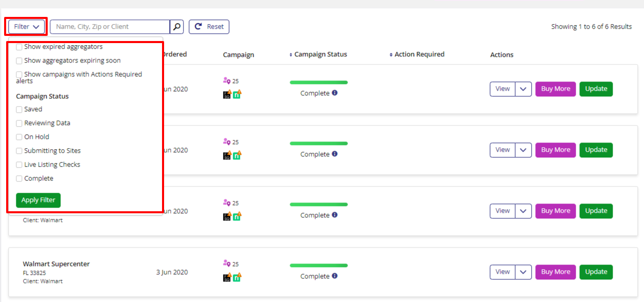The width and height of the screenshot is (644, 302).
Task: Tick the Complete campaign status checkbox
Action: click(19, 178)
